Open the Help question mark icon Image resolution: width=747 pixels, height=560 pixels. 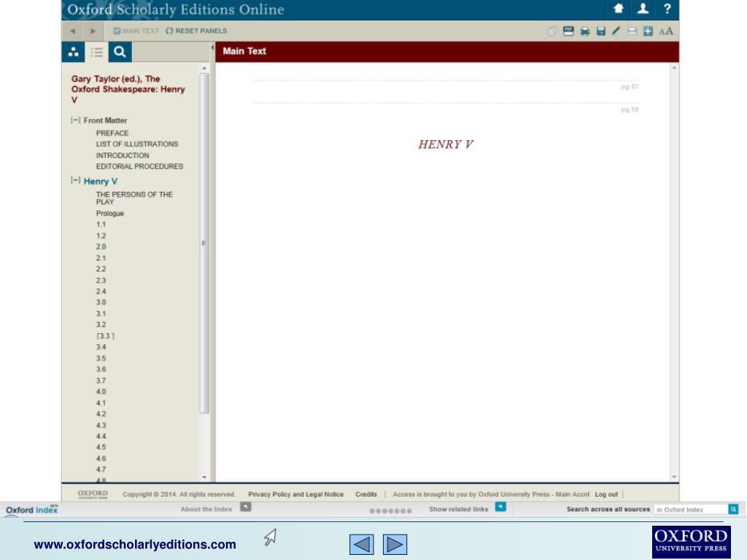coord(667,9)
